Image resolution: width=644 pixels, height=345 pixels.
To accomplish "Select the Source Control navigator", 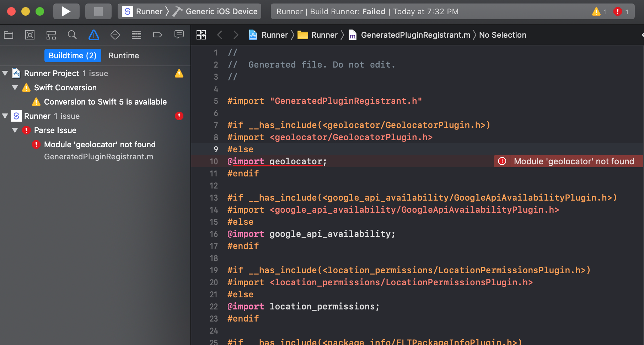I will click(30, 34).
